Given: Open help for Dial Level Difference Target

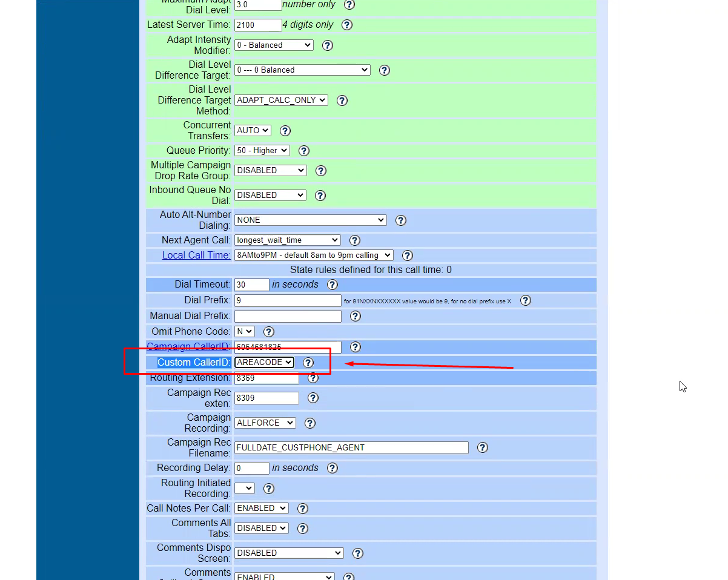Looking at the screenshot, I should (x=384, y=70).
